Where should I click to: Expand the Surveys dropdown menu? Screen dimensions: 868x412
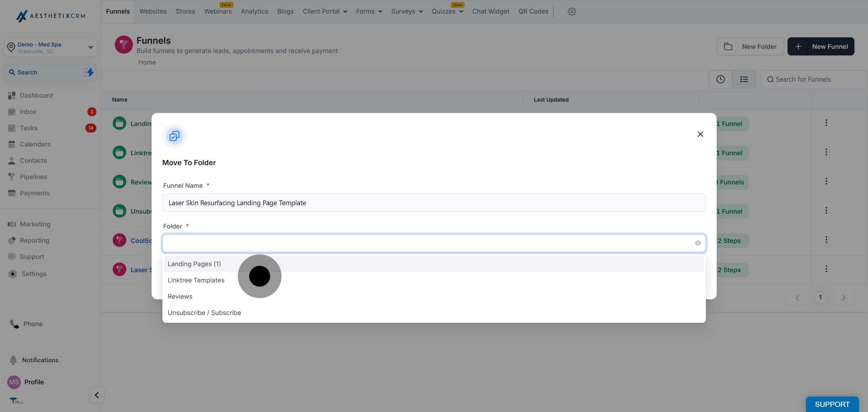[407, 11]
